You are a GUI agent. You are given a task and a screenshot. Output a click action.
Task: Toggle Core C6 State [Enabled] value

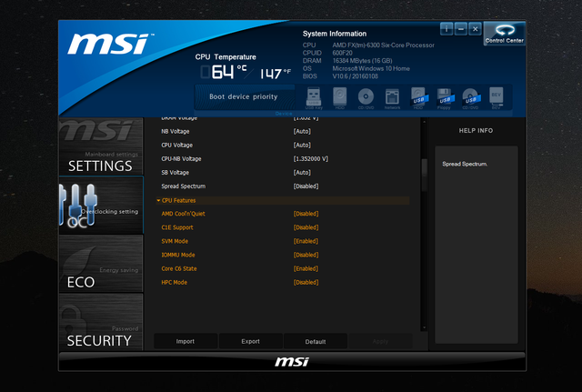(306, 268)
